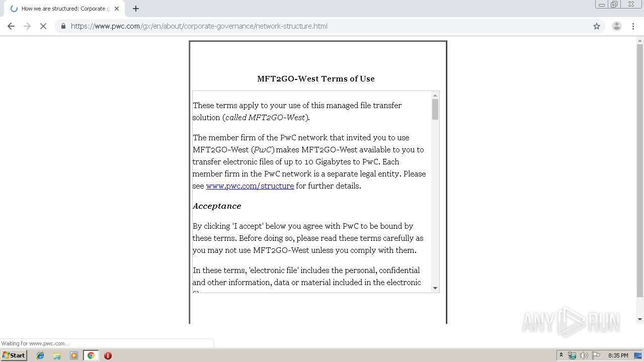The width and height of the screenshot is (644, 362).
Task: Click the terms box scrollbar thumb
Action: pyautogui.click(x=435, y=109)
